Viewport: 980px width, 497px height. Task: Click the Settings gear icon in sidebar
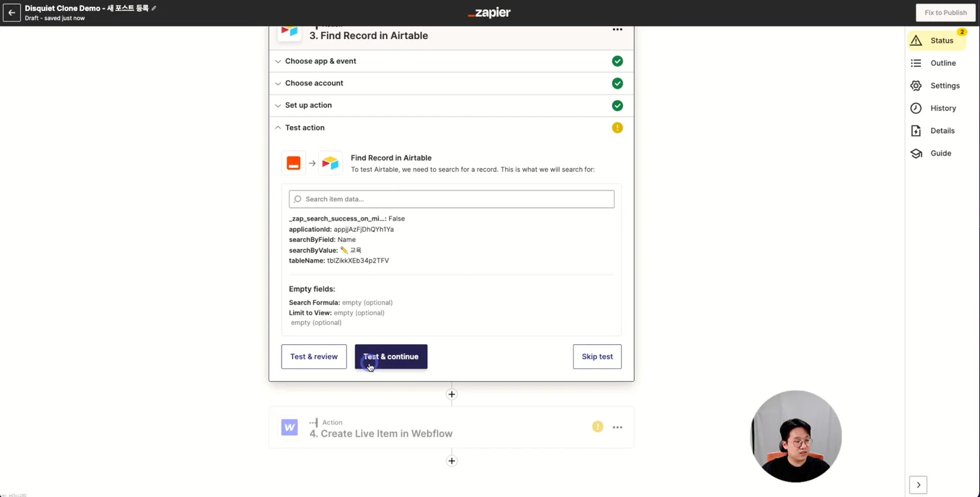coord(916,86)
